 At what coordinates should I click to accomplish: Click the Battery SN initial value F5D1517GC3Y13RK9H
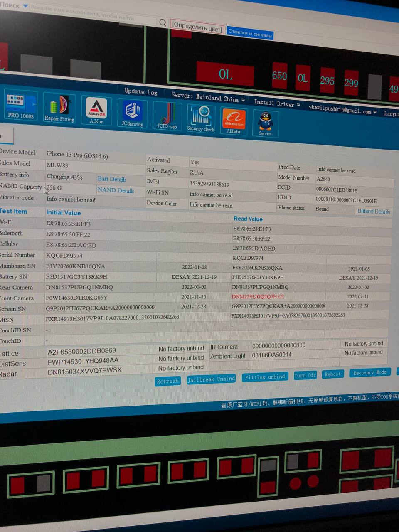(x=76, y=277)
